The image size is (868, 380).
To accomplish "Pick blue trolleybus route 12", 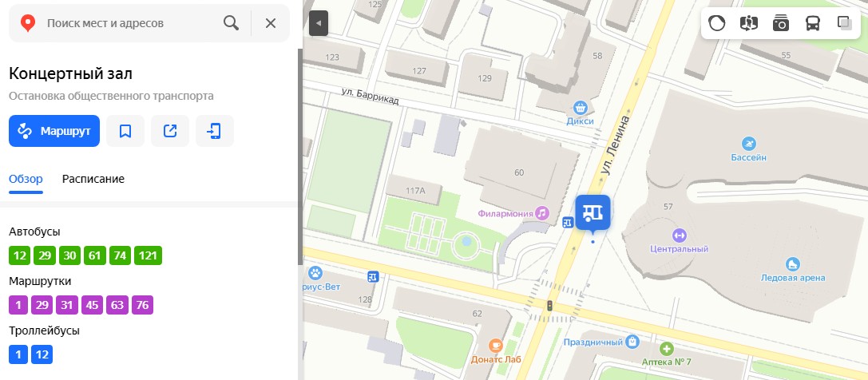I will [x=42, y=354].
